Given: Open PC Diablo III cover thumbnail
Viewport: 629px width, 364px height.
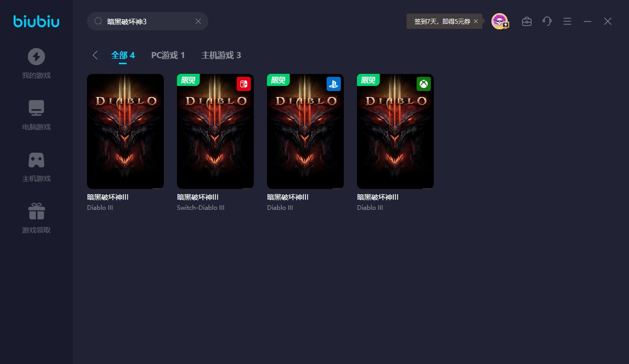Looking at the screenshot, I should tap(125, 131).
